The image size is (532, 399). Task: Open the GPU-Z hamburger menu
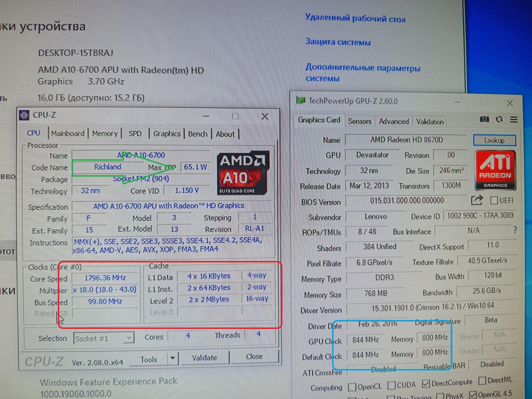click(514, 119)
